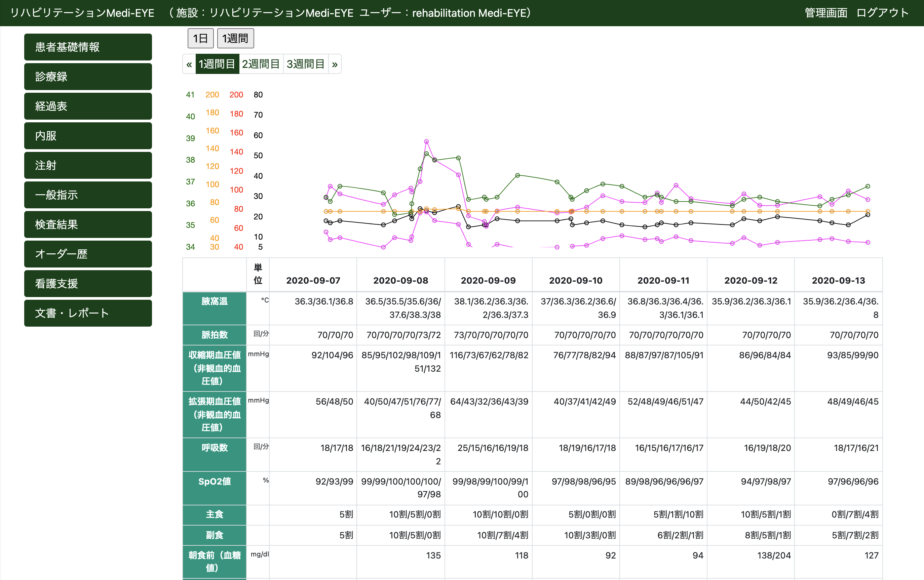
Task: Open the 管理画面 link
Action: click(x=826, y=13)
